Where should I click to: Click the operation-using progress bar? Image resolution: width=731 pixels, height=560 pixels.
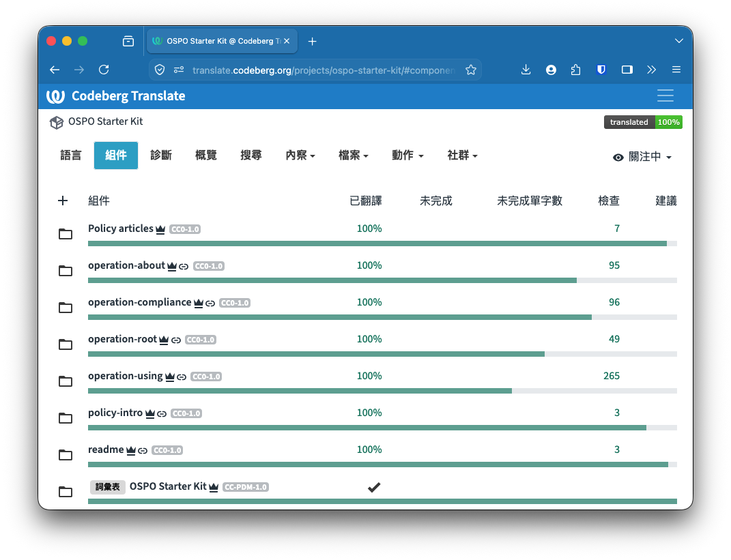pyautogui.click(x=382, y=391)
